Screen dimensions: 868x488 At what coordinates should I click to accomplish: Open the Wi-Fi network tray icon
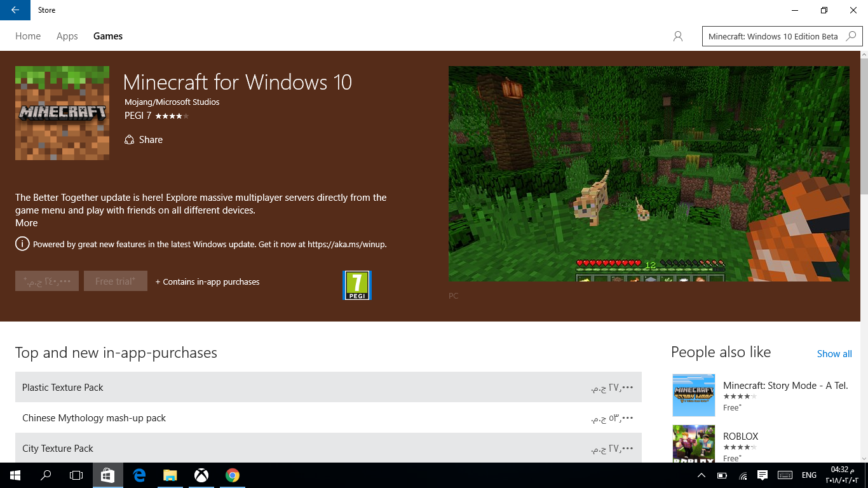pyautogui.click(x=743, y=475)
